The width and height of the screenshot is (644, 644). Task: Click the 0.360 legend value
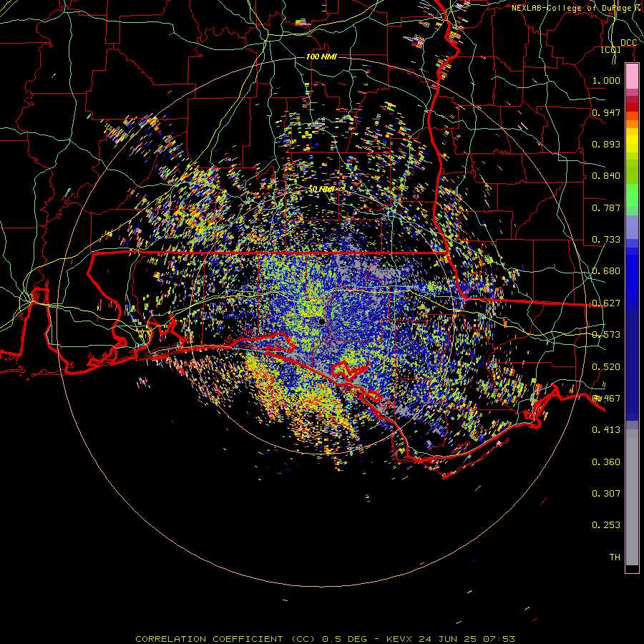[606, 462]
